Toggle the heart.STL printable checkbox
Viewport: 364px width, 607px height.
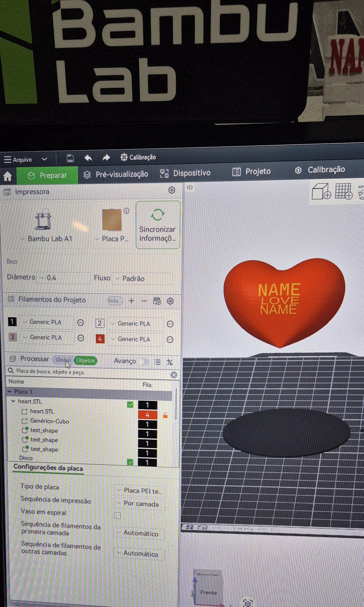[130, 404]
